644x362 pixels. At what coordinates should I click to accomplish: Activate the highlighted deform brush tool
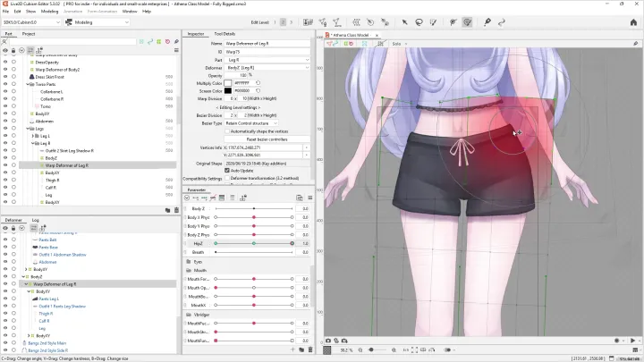tap(467, 22)
